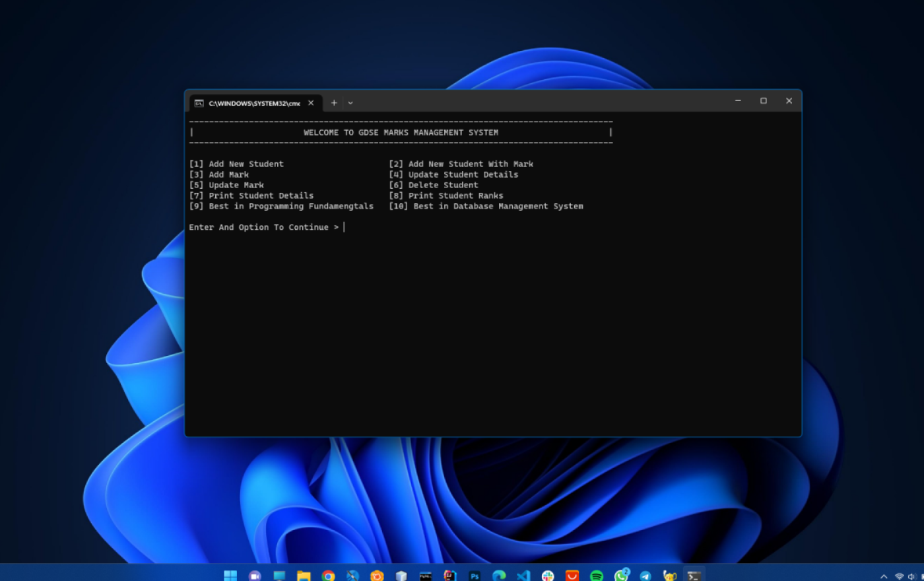Viewport: 924px width, 581px height.
Task: Launch Microsoft Edge from the taskbar
Action: pos(499,576)
